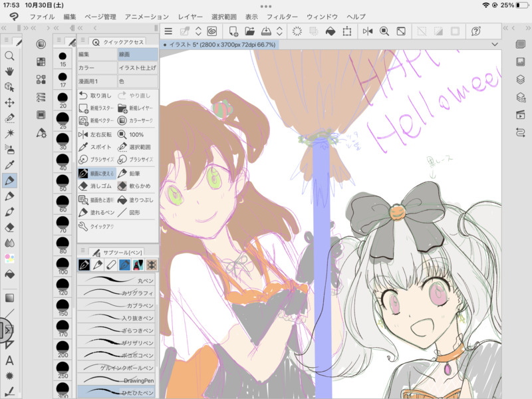Click the Save icon in command bar
Image resolution: width=532 pixels, height=399 pixels.
267,31
